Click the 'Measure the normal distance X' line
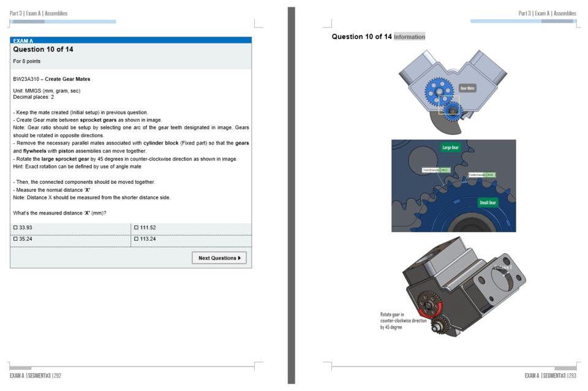 pyautogui.click(x=51, y=190)
